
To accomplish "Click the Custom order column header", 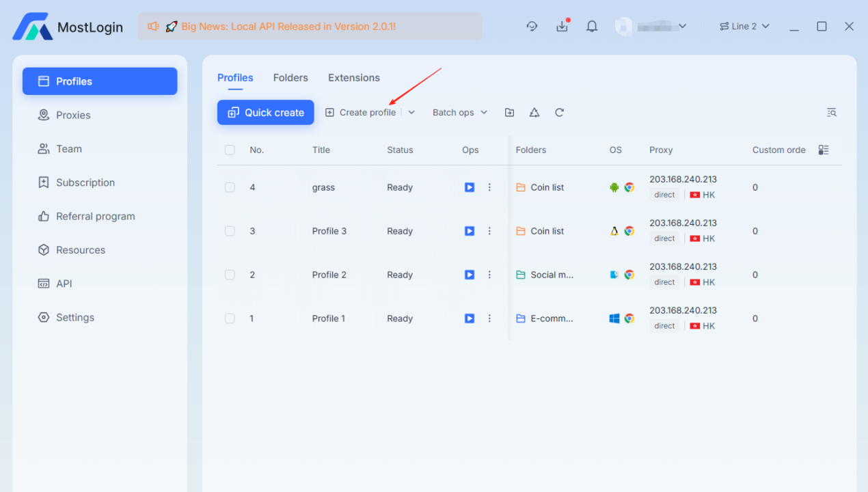I will pyautogui.click(x=779, y=150).
